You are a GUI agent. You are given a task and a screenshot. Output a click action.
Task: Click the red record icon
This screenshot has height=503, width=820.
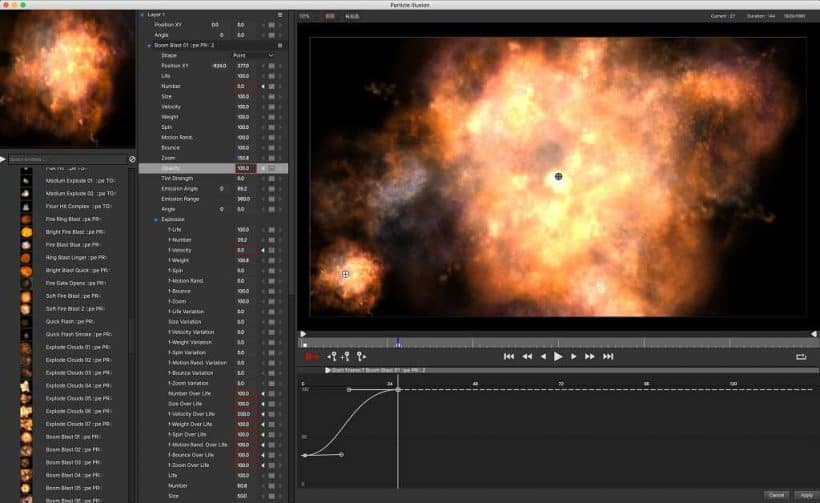point(311,356)
